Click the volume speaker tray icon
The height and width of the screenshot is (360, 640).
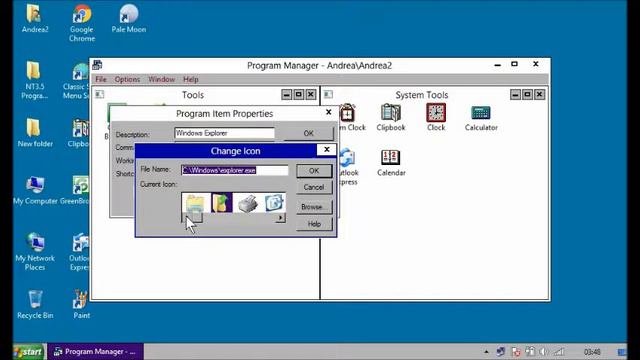(543, 351)
